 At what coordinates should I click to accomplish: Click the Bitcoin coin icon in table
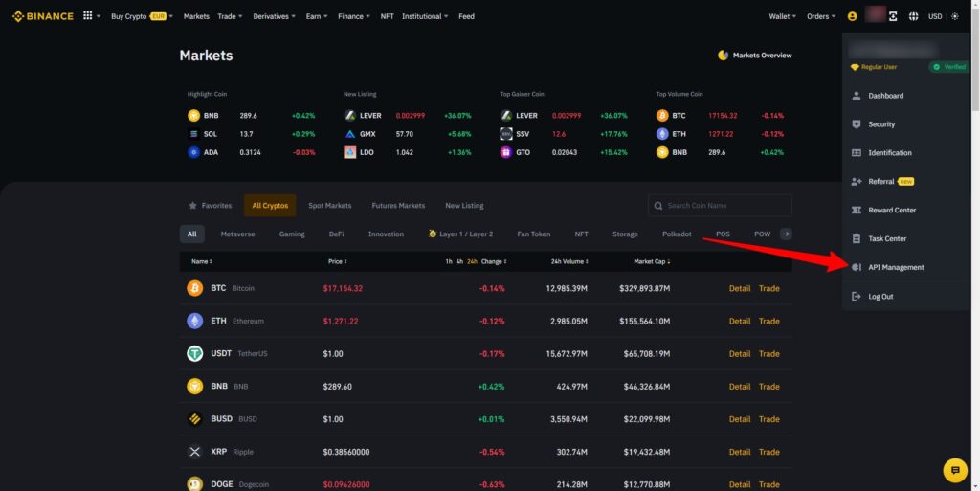[195, 288]
